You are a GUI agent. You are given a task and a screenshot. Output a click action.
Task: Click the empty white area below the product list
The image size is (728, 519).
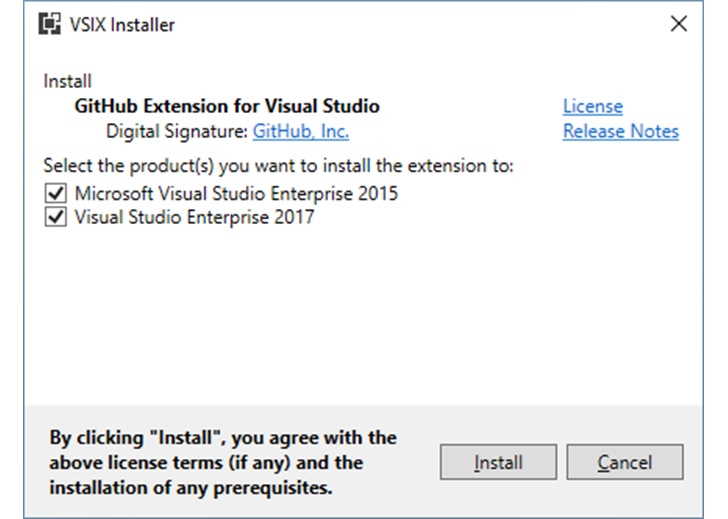[x=364, y=316]
